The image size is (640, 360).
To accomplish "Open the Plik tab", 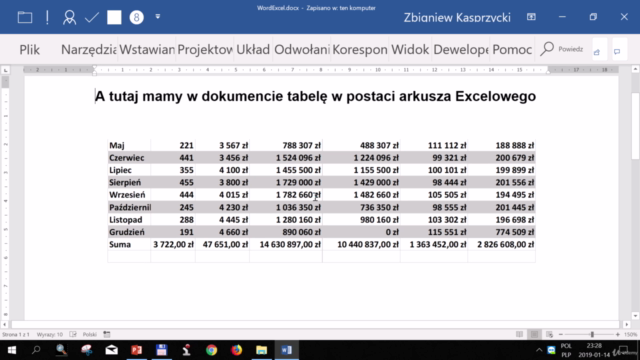I will pyautogui.click(x=29, y=49).
